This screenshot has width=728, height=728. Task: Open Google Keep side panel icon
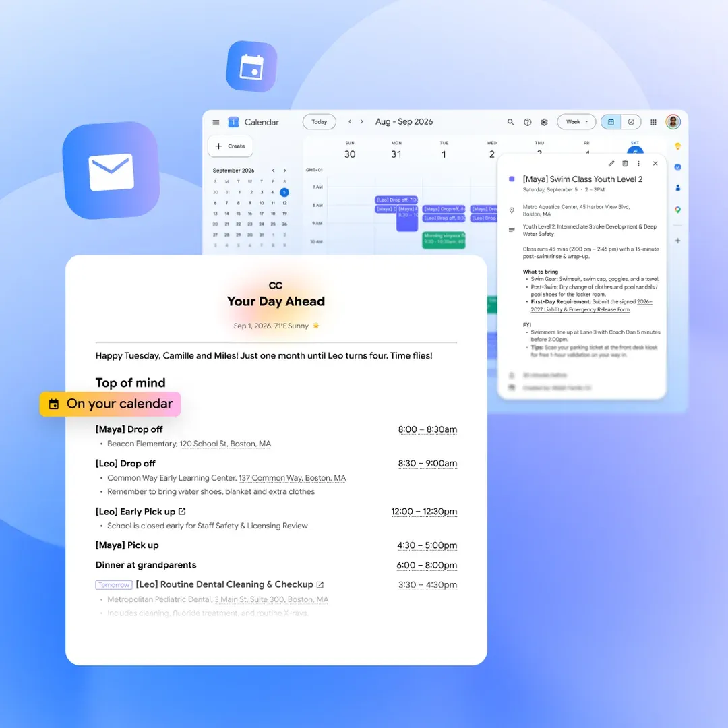pos(678,146)
